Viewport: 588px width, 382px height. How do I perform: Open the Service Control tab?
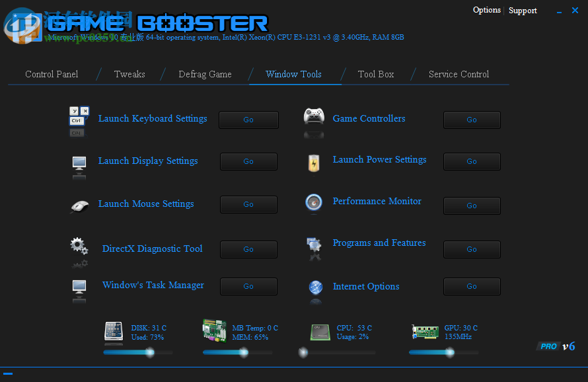pos(458,74)
